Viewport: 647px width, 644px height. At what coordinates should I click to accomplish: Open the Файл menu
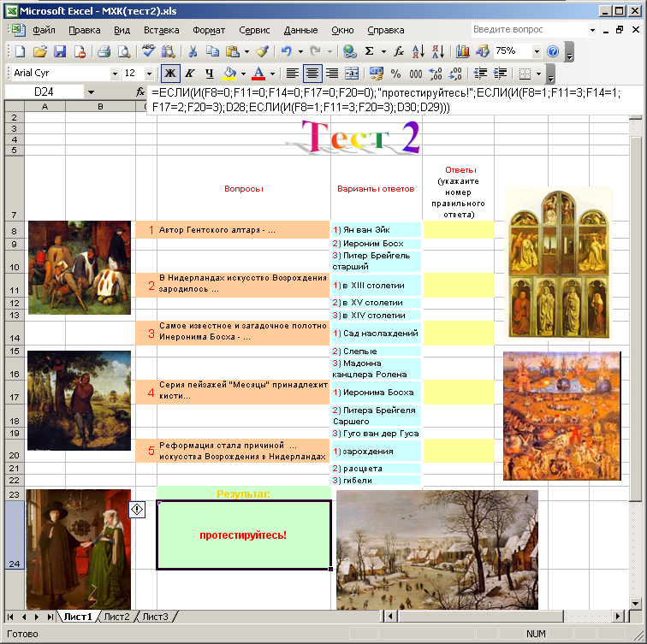pyautogui.click(x=44, y=30)
